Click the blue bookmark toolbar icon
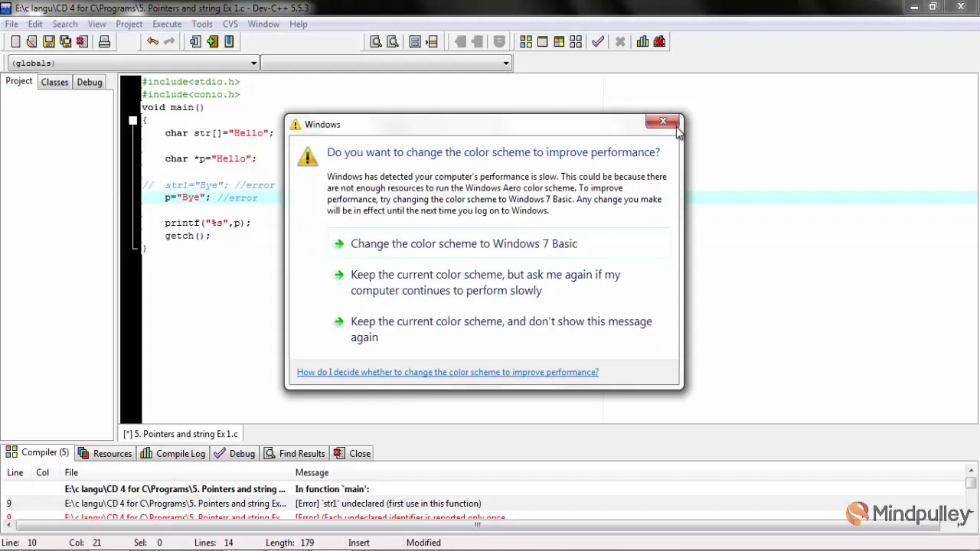Image resolution: width=980 pixels, height=551 pixels. tap(229, 41)
